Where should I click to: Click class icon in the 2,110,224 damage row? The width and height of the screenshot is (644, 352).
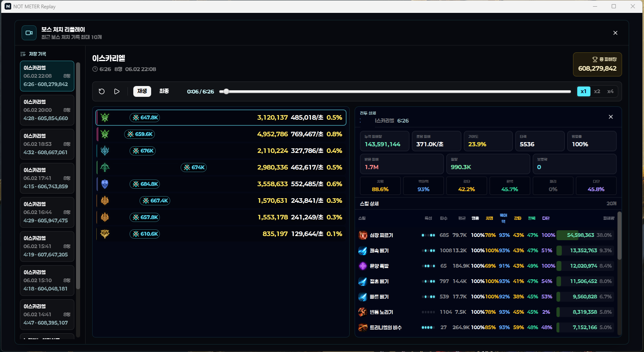tap(105, 151)
